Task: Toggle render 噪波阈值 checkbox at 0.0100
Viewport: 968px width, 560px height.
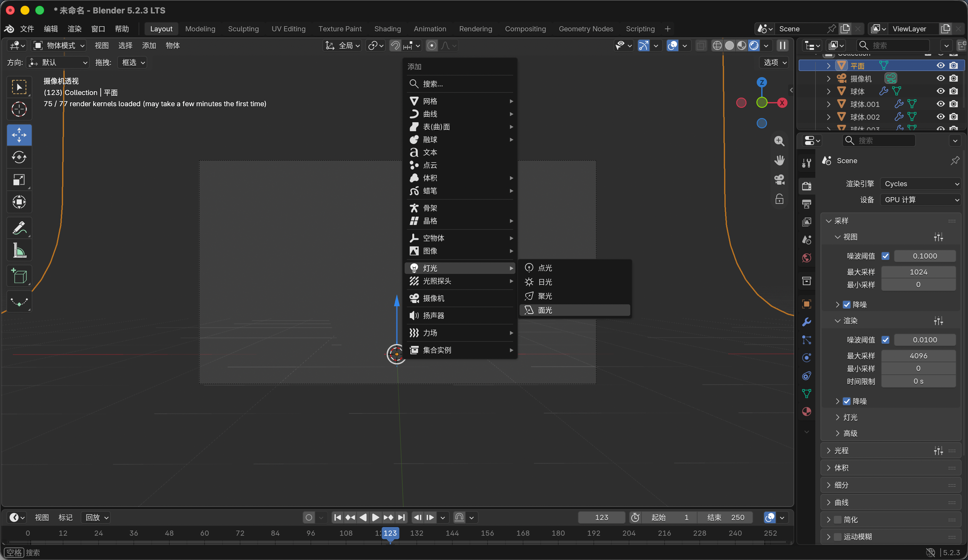Action: click(x=885, y=340)
